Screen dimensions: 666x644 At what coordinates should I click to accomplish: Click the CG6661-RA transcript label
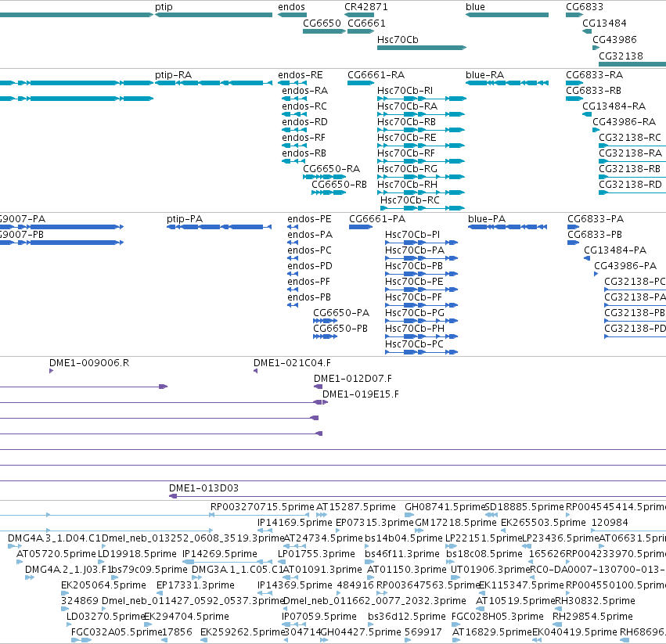pyautogui.click(x=376, y=75)
